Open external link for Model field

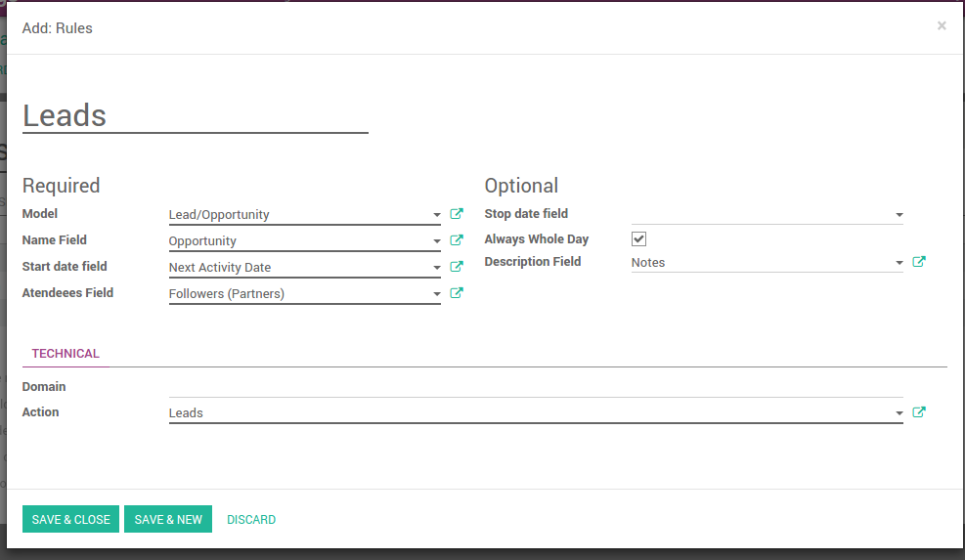[456, 214]
